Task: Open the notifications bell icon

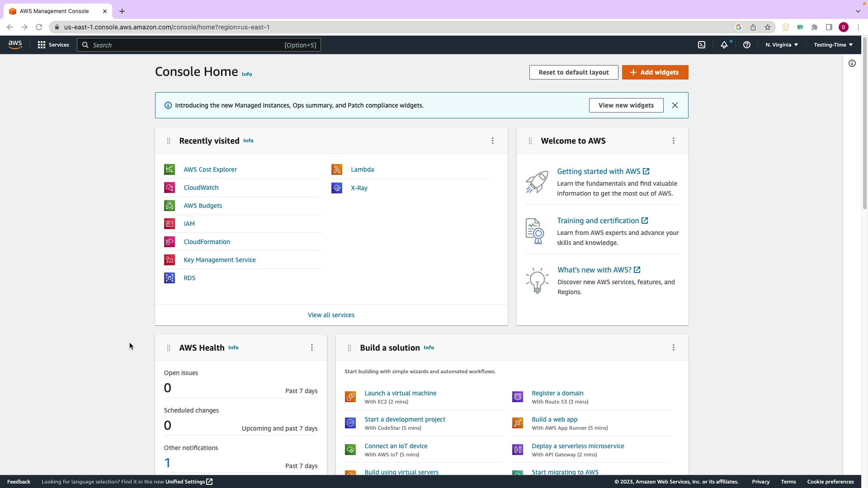Action: tap(724, 45)
